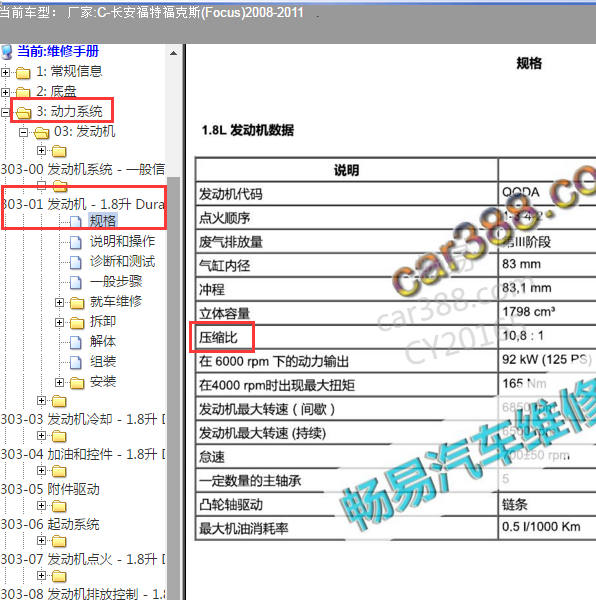
Task: Click the 解体 document icon
Action: (76, 342)
